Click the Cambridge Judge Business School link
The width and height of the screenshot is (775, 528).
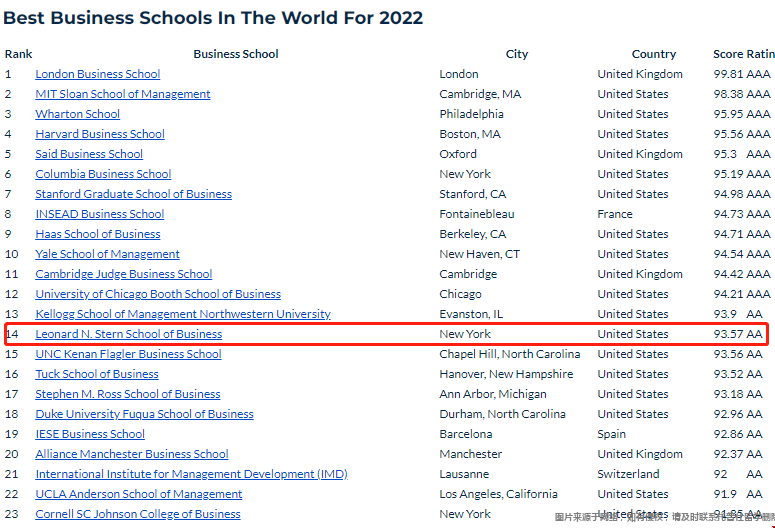pyautogui.click(x=123, y=274)
